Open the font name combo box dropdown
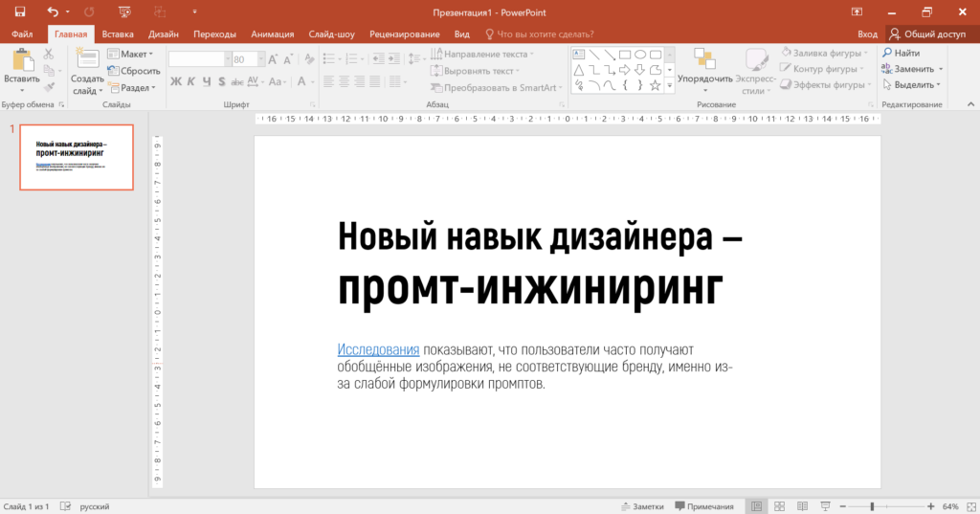980x514 pixels. [x=228, y=59]
